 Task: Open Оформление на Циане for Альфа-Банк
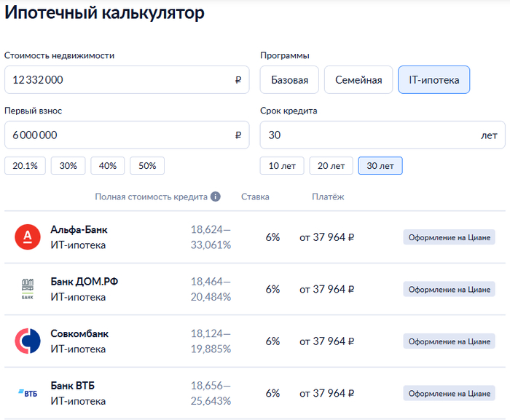tap(450, 237)
